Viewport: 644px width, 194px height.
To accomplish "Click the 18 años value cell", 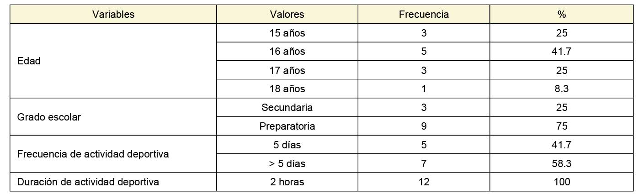I will click(287, 89).
